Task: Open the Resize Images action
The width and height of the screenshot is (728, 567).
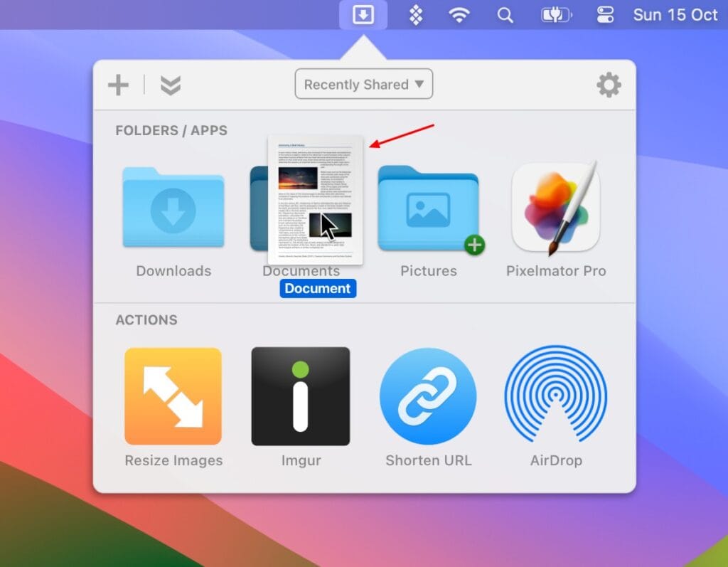Action: (x=173, y=396)
